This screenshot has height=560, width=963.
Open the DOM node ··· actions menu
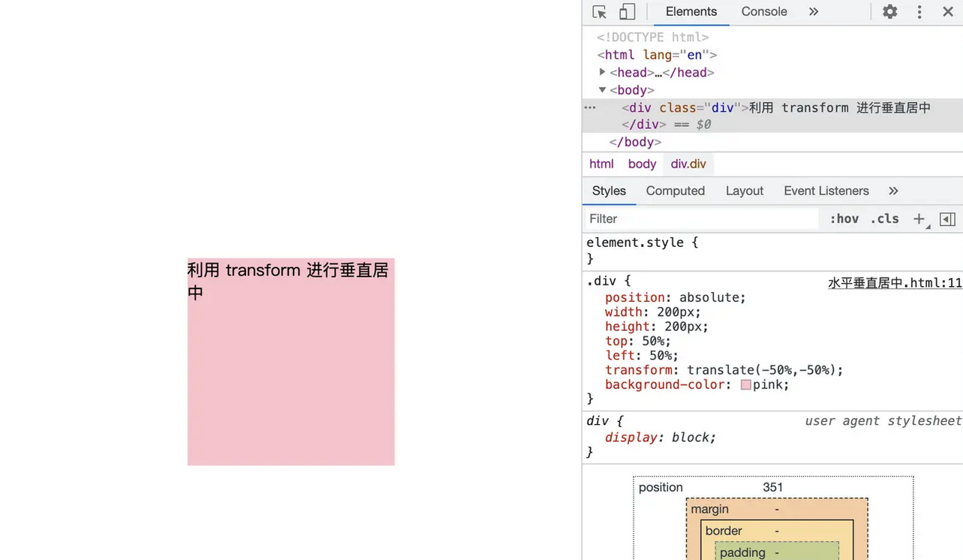pos(590,107)
